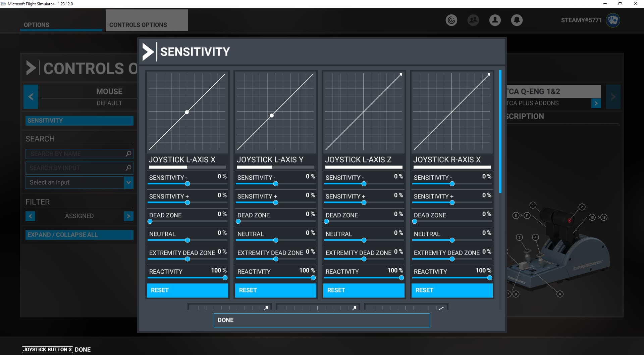The width and height of the screenshot is (644, 355).
Task: Click L-Axis Y Reactivity slider handle
Action: (313, 278)
